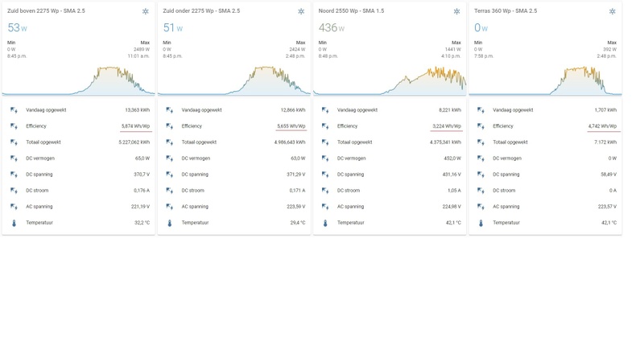Viewport: 644px width, 362px height.
Task: Click DC stroom icon in Zuid onder card
Action: 169,191
